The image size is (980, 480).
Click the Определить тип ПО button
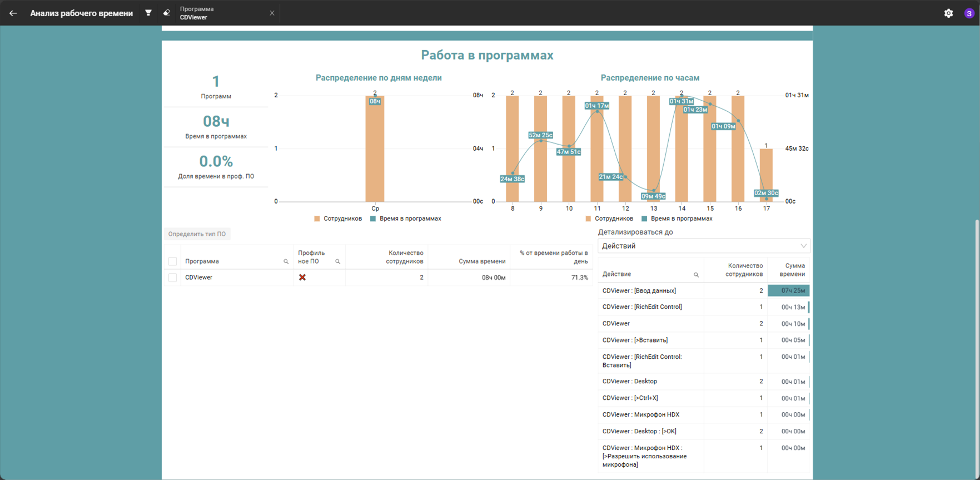pyautogui.click(x=197, y=234)
